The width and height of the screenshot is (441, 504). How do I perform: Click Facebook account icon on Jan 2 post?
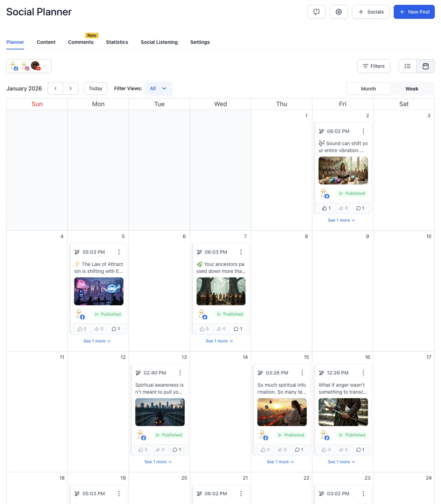(325, 194)
